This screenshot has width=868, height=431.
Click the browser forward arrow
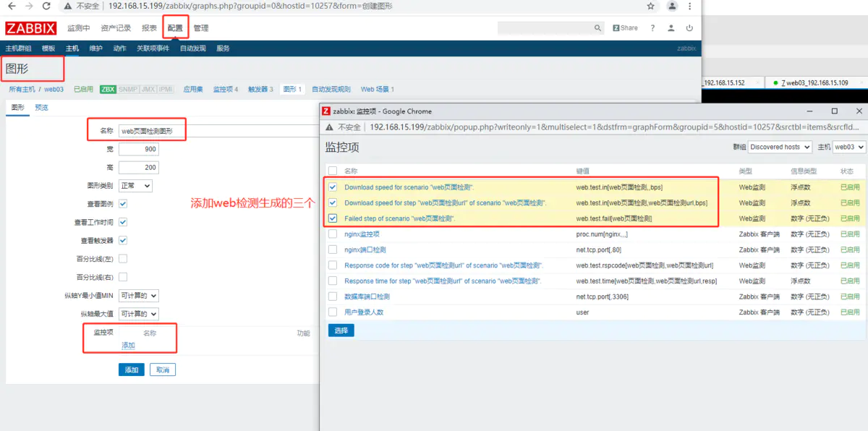pyautogui.click(x=28, y=6)
